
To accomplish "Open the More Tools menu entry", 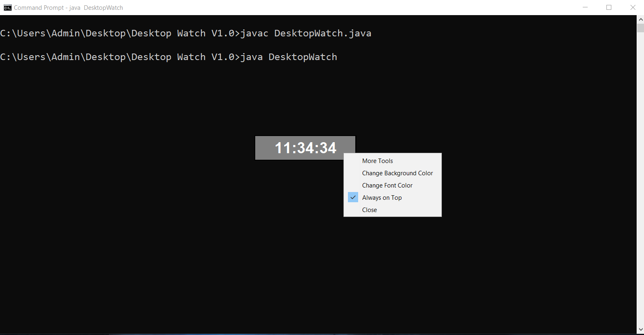I will coord(392,161).
